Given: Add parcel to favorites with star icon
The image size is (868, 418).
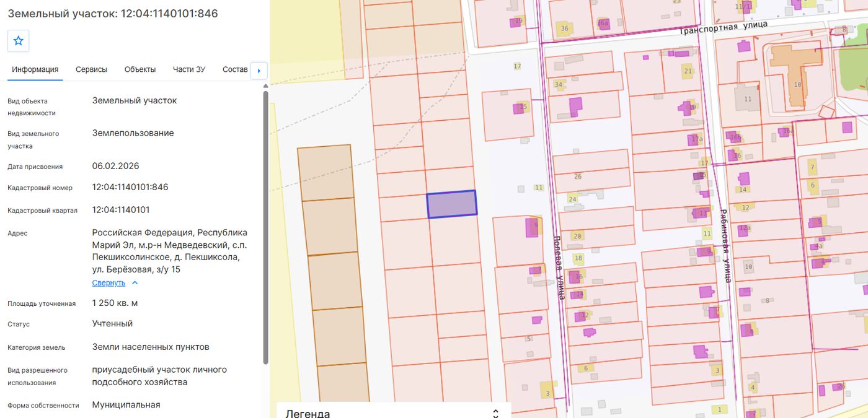Looking at the screenshot, I should pyautogui.click(x=19, y=41).
